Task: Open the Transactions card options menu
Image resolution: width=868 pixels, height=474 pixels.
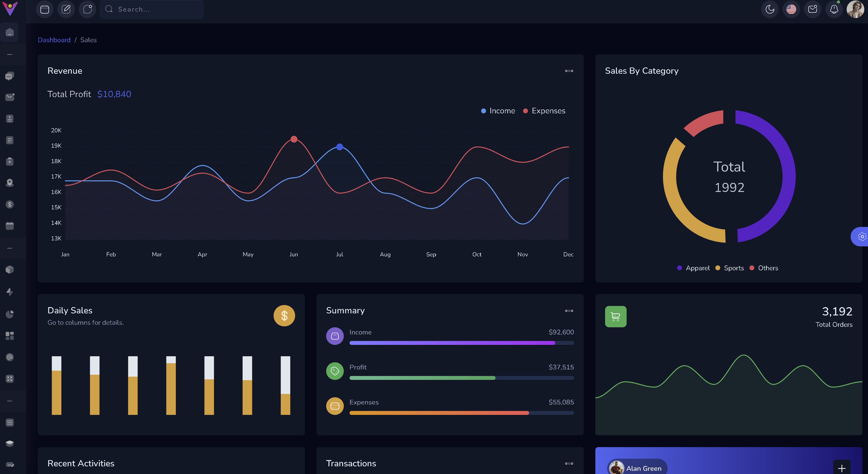Action: point(569,464)
